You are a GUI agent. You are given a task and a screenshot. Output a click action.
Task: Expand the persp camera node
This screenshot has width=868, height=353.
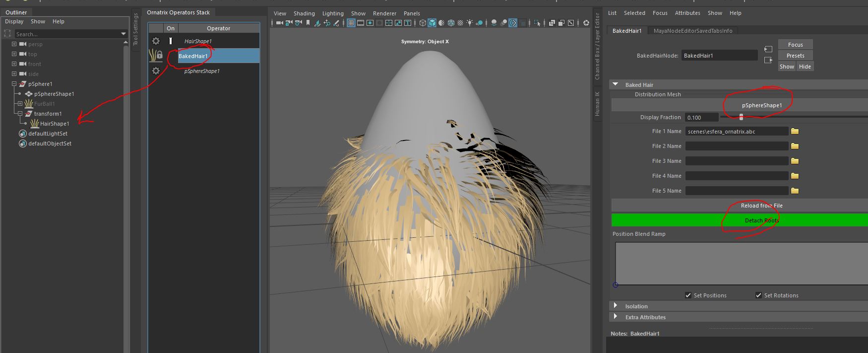click(14, 44)
